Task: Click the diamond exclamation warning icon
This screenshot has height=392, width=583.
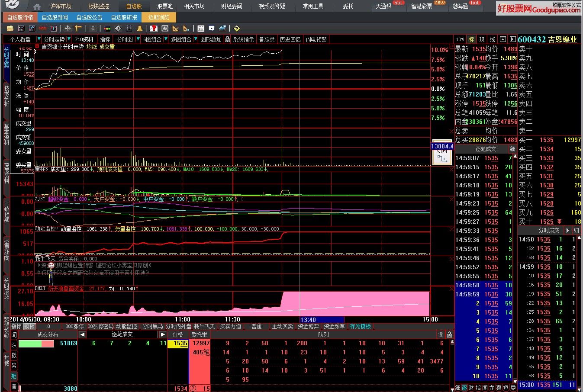Action: [118, 28]
